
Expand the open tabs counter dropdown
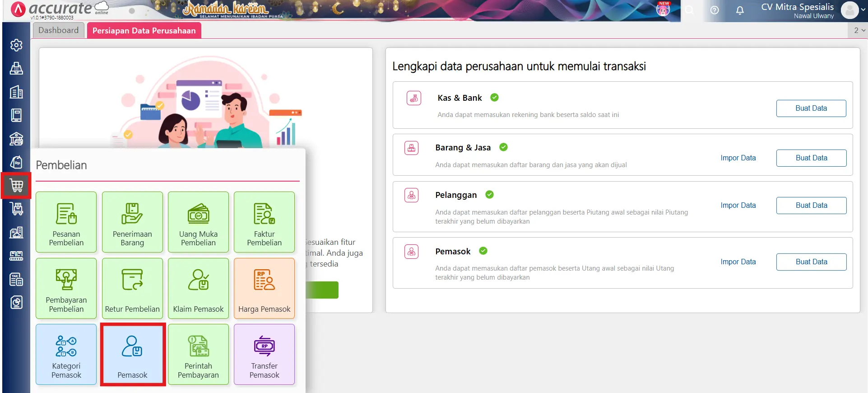click(859, 30)
